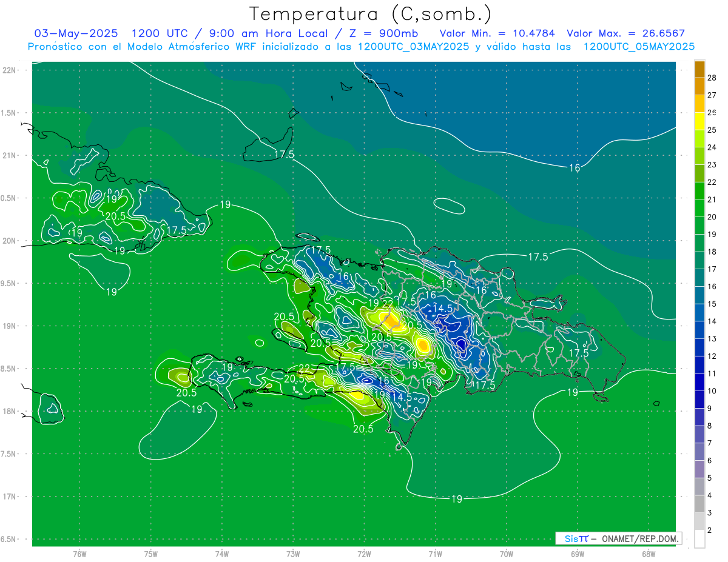The height and width of the screenshot is (562, 728).
Task: Click the teal legend swatch between 16 and 17
Action: coord(699,278)
